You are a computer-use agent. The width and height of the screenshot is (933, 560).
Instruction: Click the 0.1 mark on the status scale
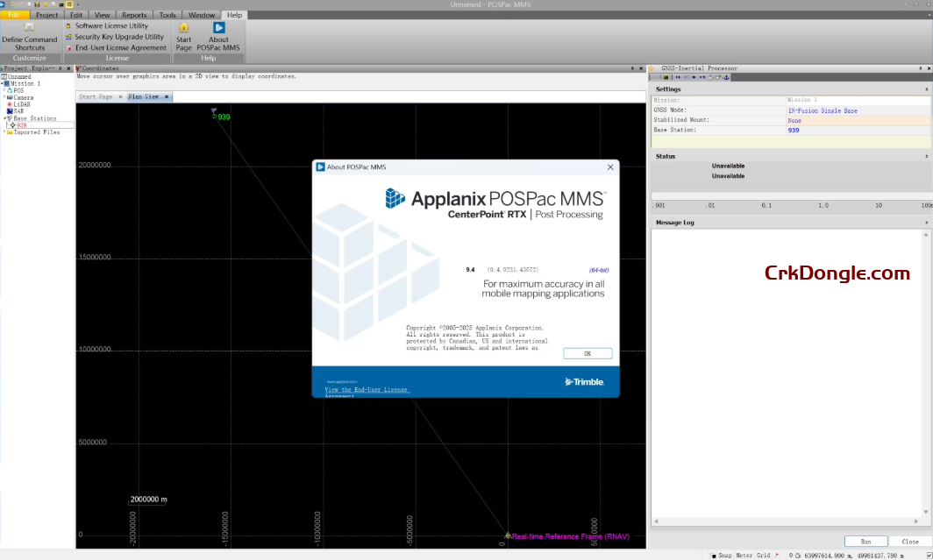(x=764, y=205)
